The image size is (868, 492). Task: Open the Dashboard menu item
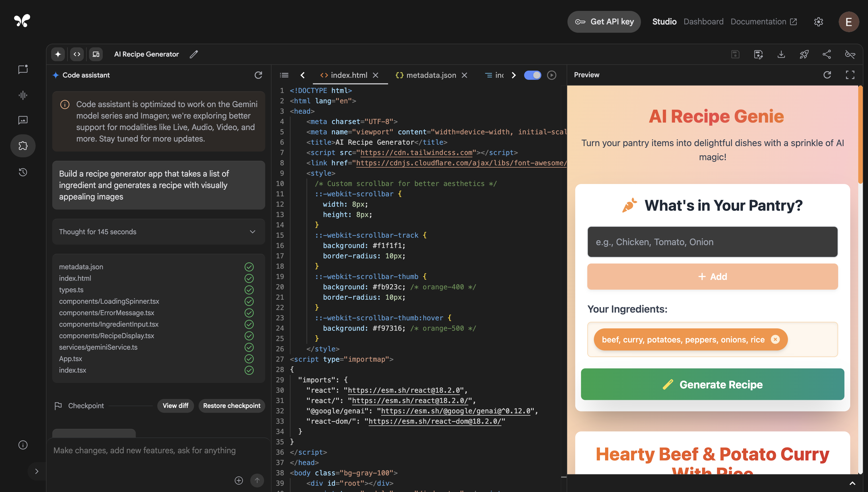click(704, 22)
